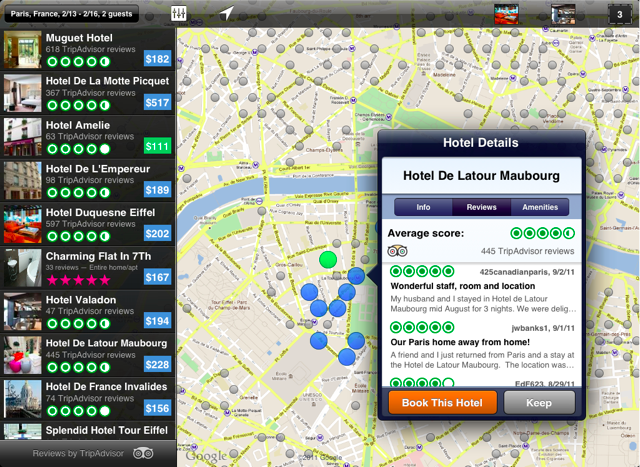640x467 pixels.
Task: Tap the green $111 price tag
Action: pyautogui.click(x=157, y=146)
